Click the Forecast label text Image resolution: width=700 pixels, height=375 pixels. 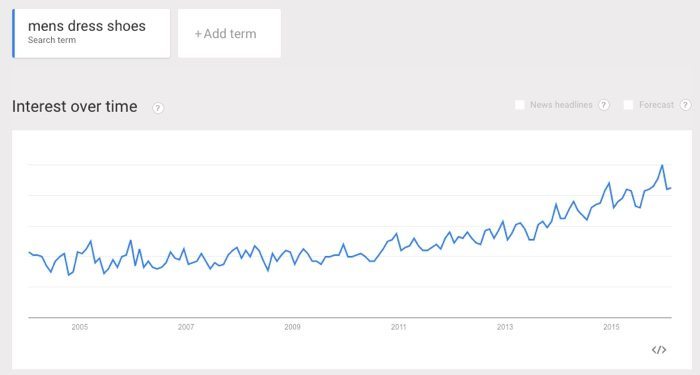click(x=656, y=105)
